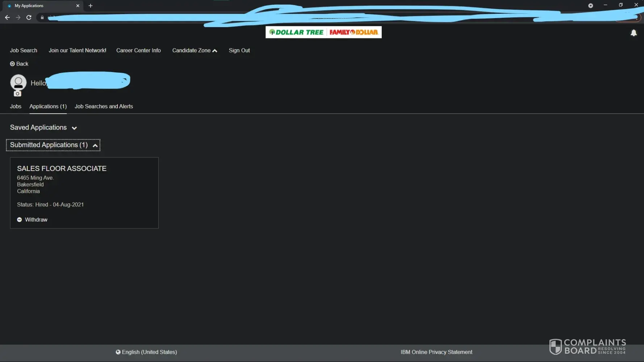Click the browser back arrow

click(x=7, y=17)
